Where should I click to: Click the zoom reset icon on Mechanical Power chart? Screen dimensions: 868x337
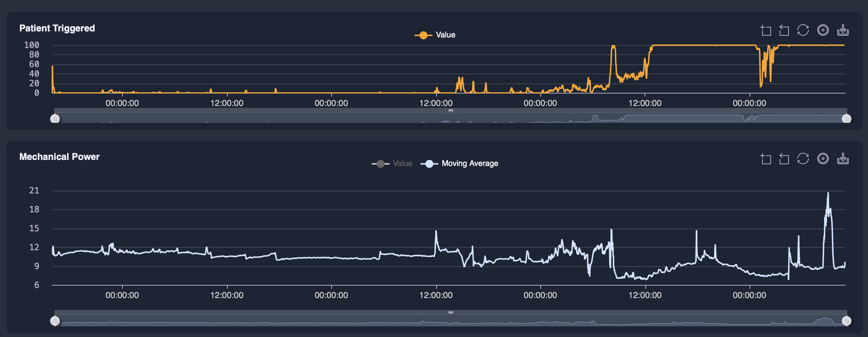pyautogui.click(x=784, y=159)
